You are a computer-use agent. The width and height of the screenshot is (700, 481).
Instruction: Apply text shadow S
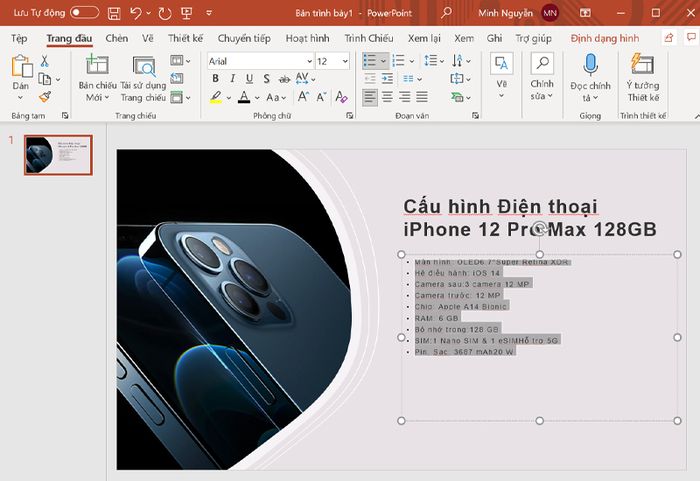(267, 79)
